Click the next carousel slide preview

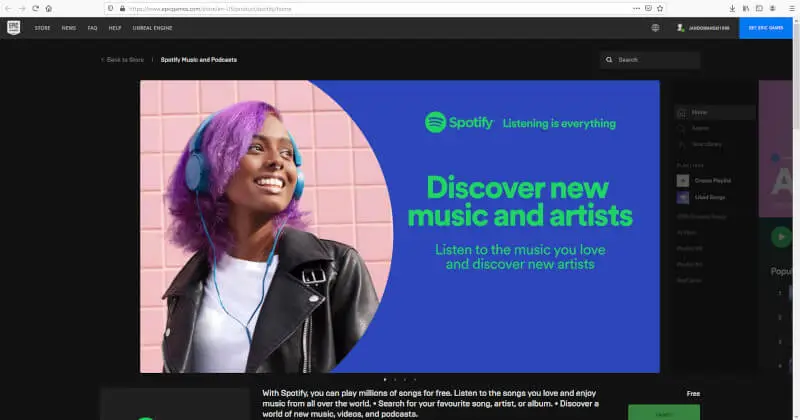[732, 226]
